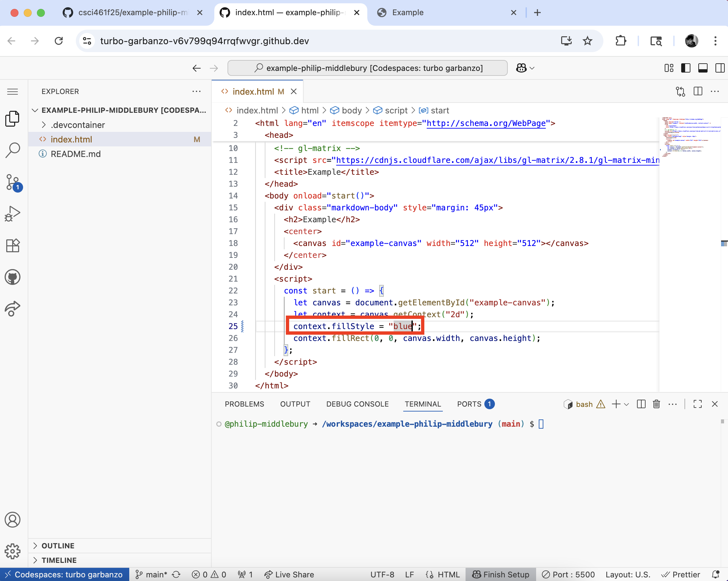Split the terminal
The image size is (728, 581).
(x=641, y=404)
